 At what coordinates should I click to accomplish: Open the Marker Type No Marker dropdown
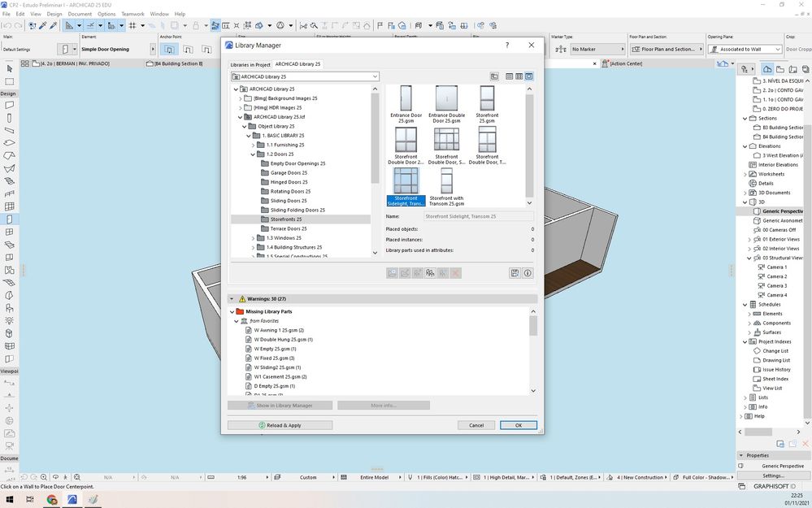coord(597,50)
